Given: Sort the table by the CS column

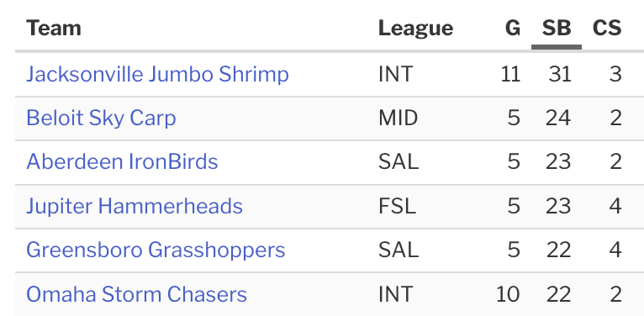Looking at the screenshot, I should (607, 29).
